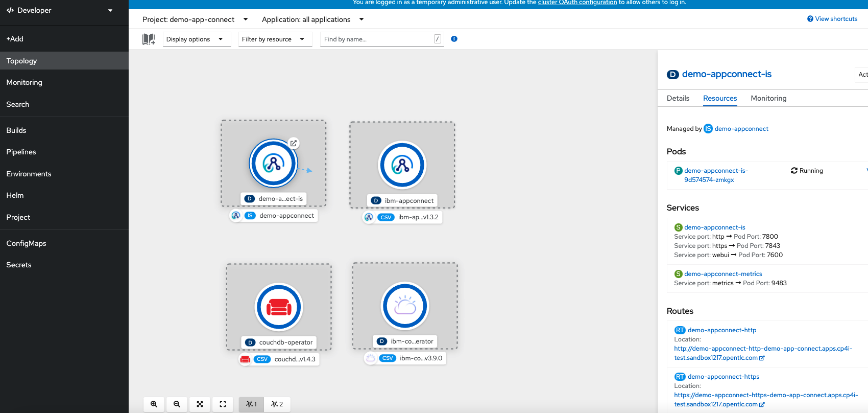Switch to the Details tab
The height and width of the screenshot is (413, 868).
[678, 98]
